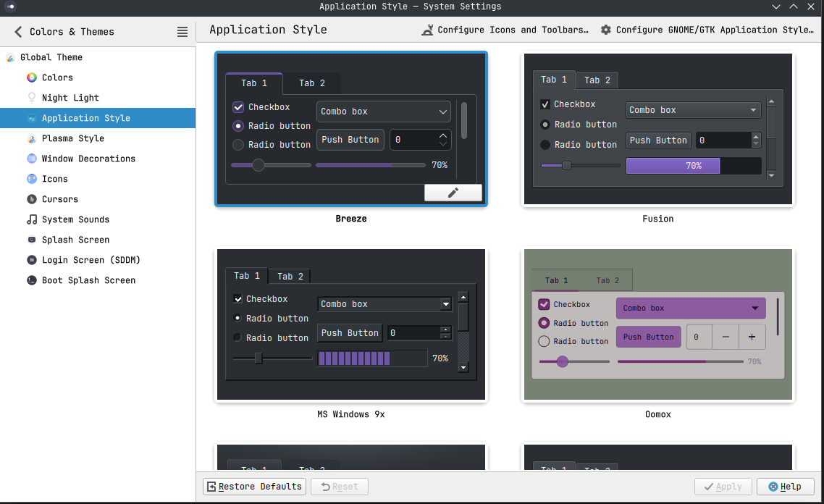Select second Radio button in Oomox preview
824x504 pixels.
544,341
